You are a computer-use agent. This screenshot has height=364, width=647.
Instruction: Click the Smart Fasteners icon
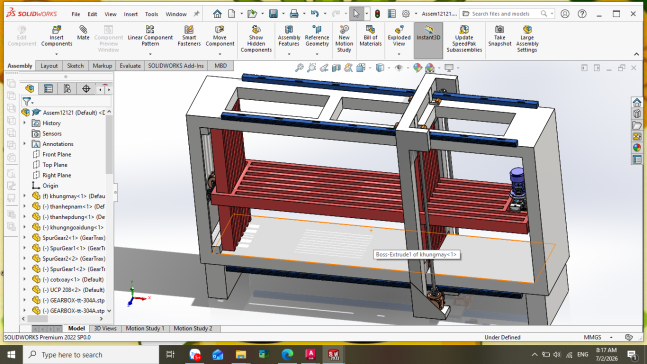[x=189, y=36]
